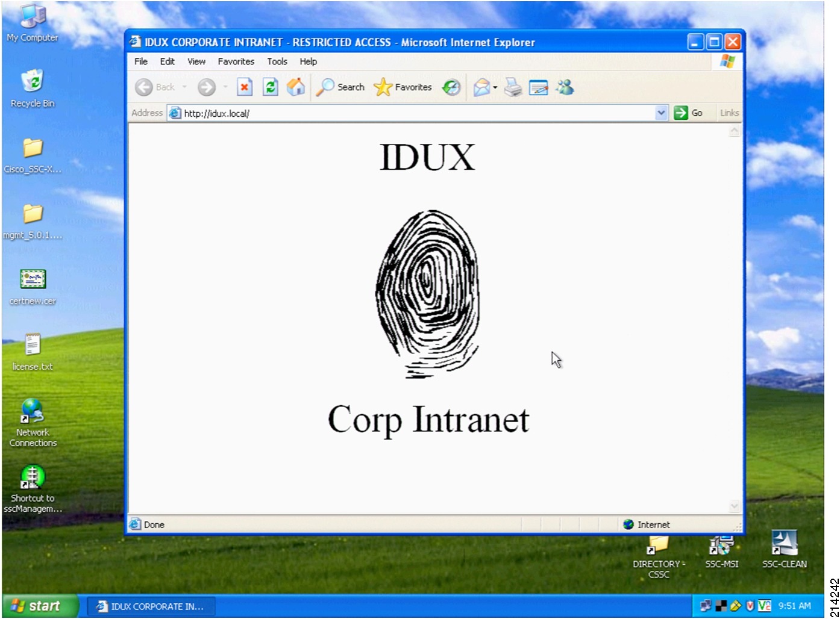Screen dimensions: 840x619
Task: Select the Recycle Bin icon
Action: click(33, 89)
